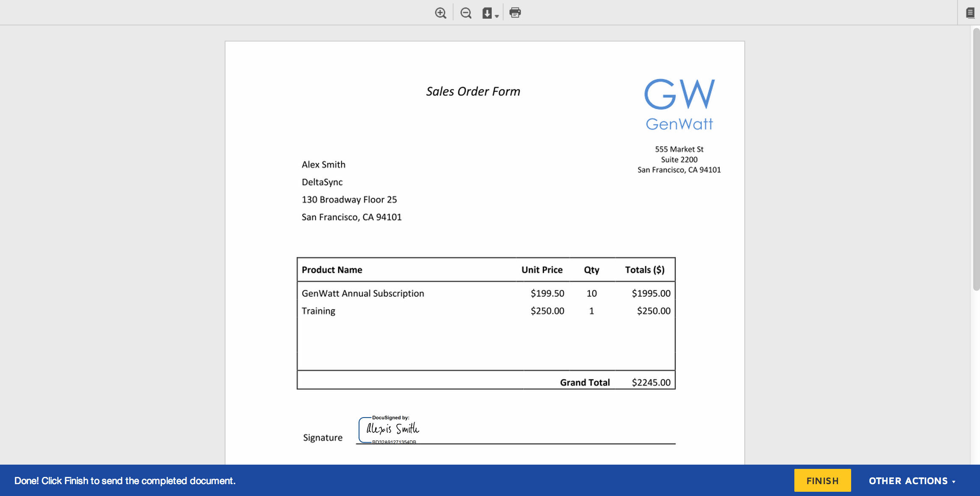This screenshot has height=496, width=980.
Task: Click the vertical scrollbar thumb
Action: pyautogui.click(x=976, y=159)
